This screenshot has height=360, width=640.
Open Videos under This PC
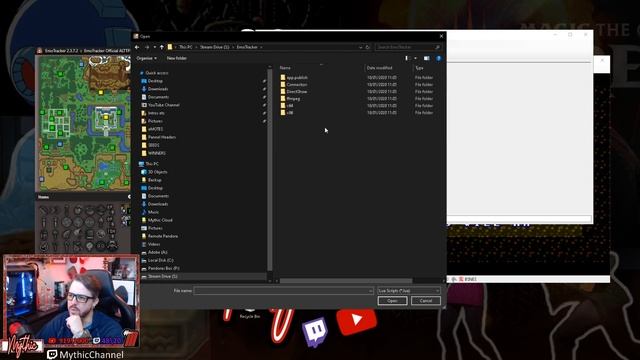pos(153,244)
